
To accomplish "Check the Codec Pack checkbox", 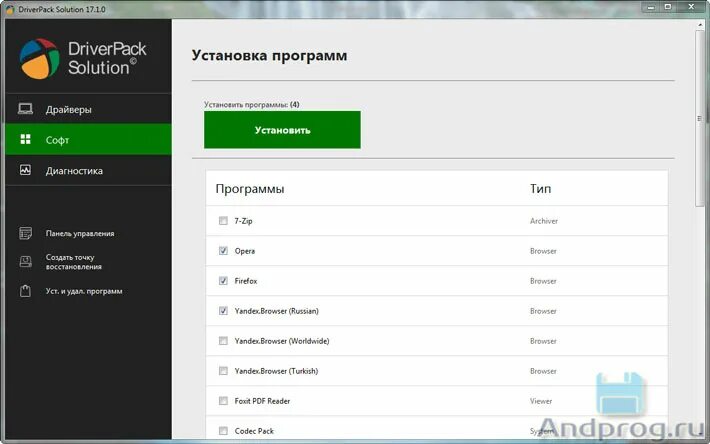I will tap(223, 430).
